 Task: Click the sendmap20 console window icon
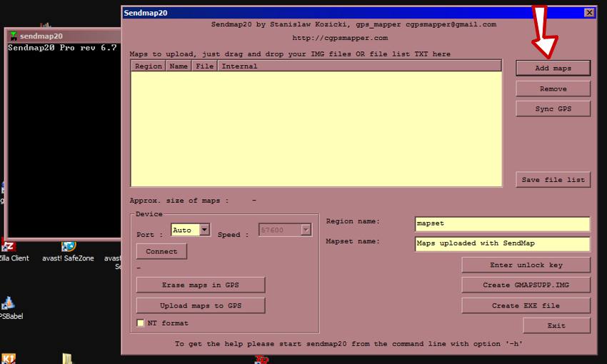click(x=14, y=36)
